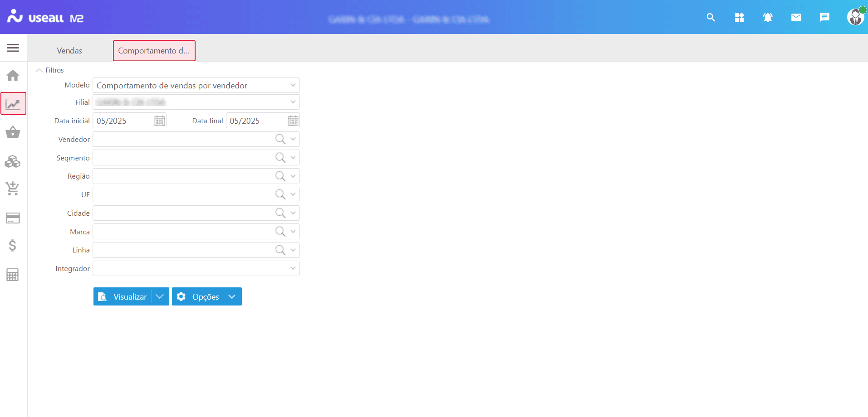Collapse the Filtros section

point(39,70)
